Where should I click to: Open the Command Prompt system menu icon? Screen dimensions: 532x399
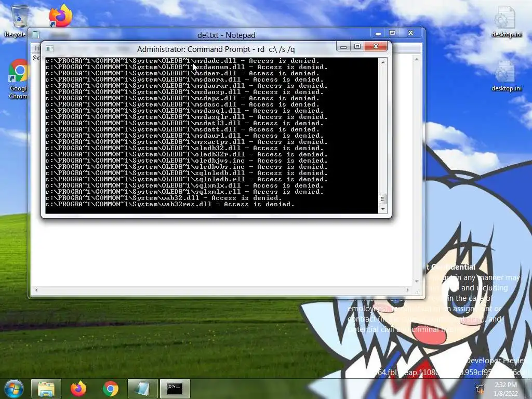49,49
